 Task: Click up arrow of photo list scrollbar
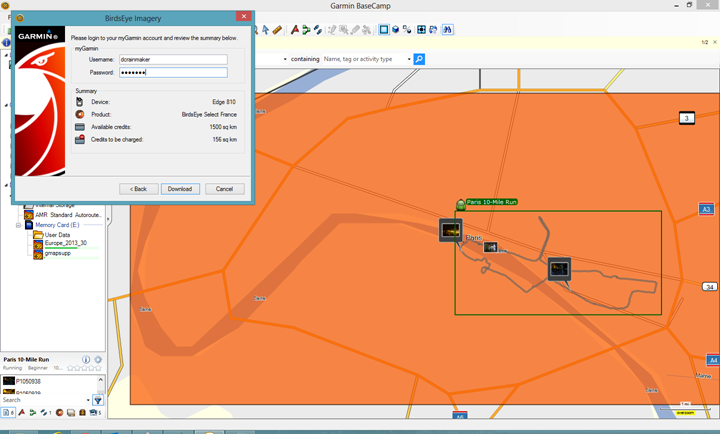click(x=101, y=380)
